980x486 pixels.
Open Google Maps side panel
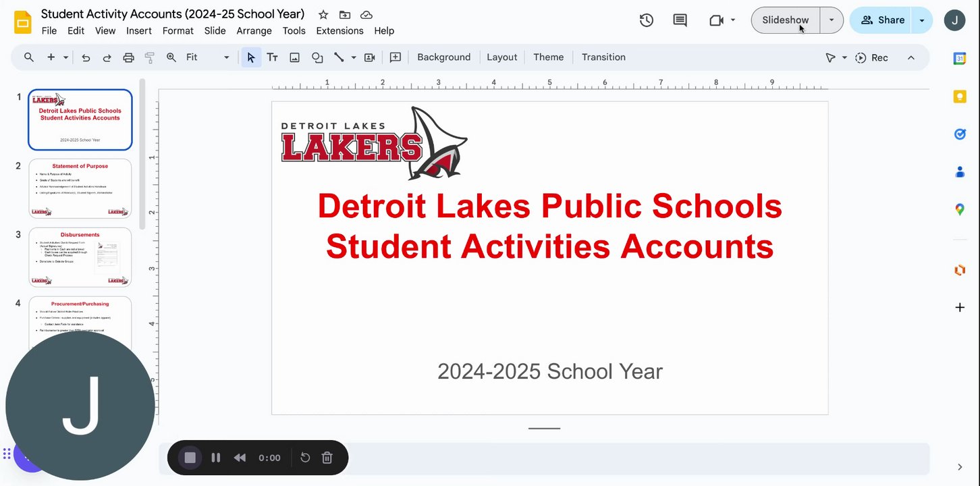click(960, 210)
